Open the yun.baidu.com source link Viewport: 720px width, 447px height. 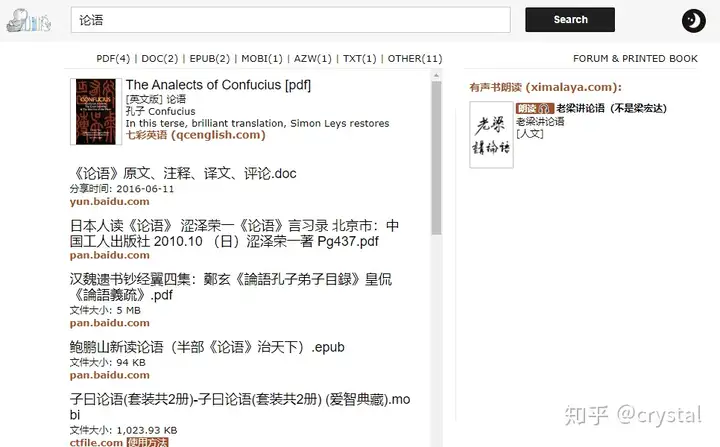(109, 202)
